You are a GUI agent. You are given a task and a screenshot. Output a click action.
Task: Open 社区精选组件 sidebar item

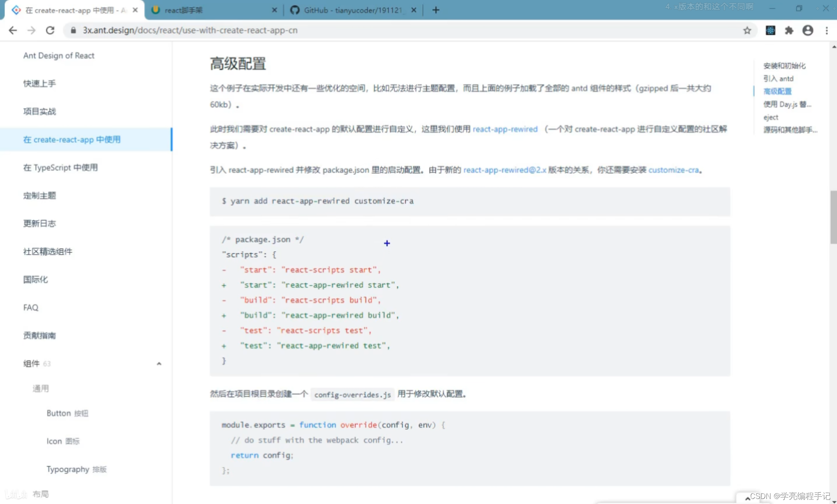[x=47, y=252]
